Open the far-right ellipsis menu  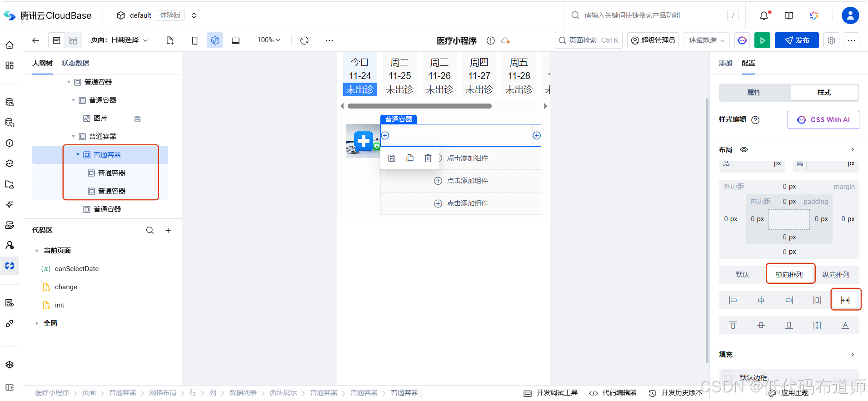(x=852, y=40)
